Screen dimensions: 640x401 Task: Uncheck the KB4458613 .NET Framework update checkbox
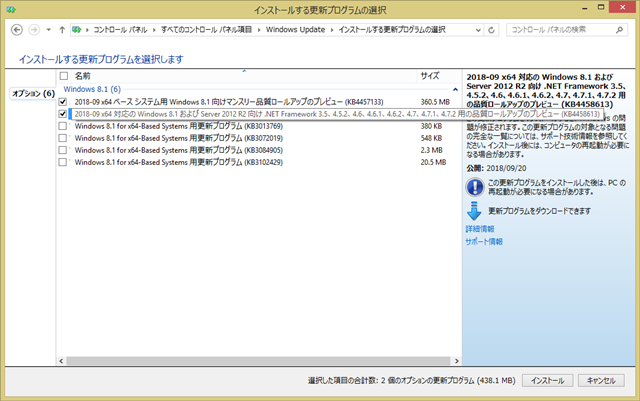(x=62, y=114)
